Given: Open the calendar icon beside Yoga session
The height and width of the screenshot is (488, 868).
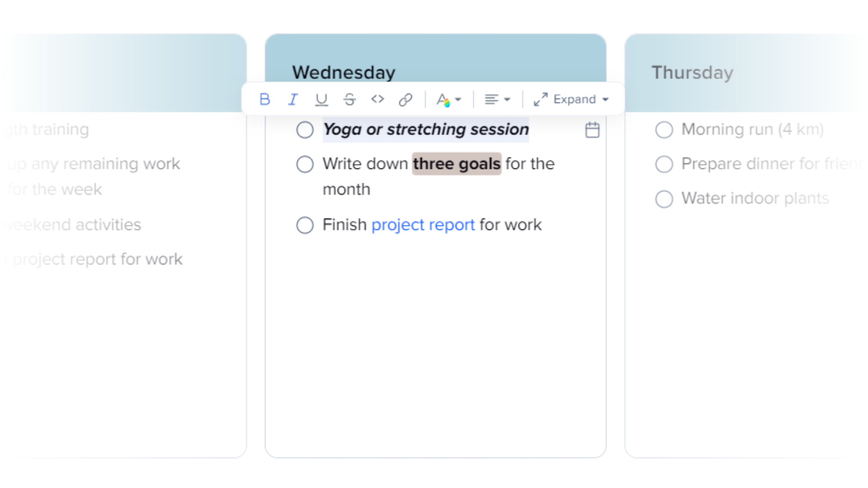Looking at the screenshot, I should point(592,130).
